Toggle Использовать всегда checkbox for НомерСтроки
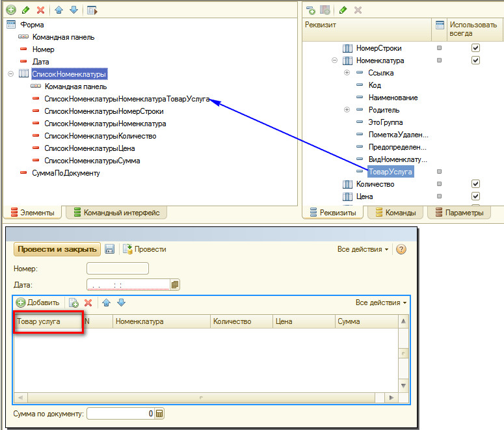 click(x=475, y=48)
